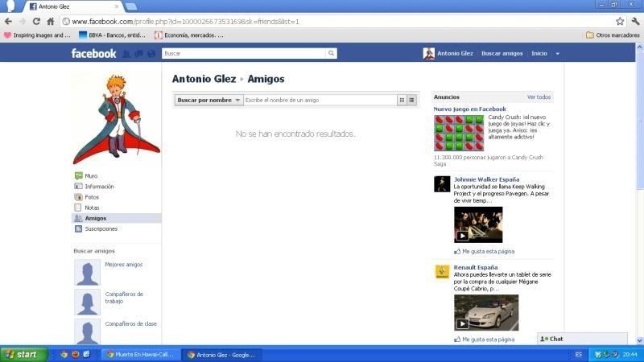The height and width of the screenshot is (362, 644).
Task: Switch to Muerte En Hawai taskbar window
Action: point(140,355)
